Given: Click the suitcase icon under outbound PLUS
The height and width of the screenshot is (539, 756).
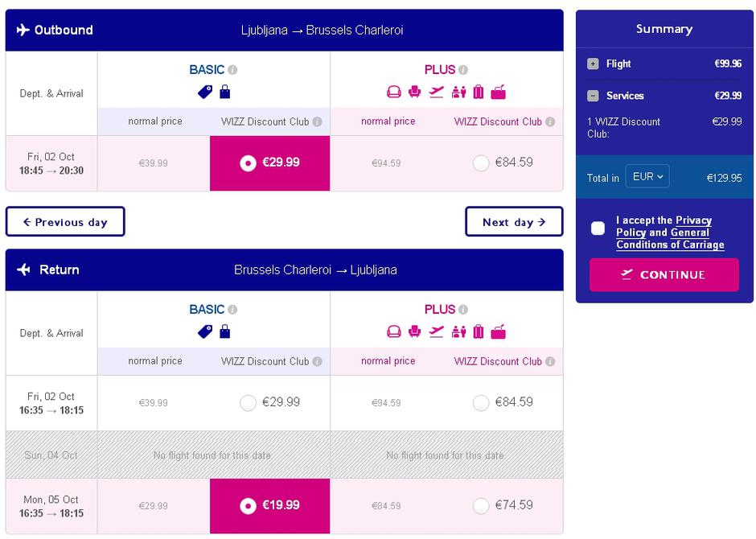Looking at the screenshot, I should pos(479,92).
